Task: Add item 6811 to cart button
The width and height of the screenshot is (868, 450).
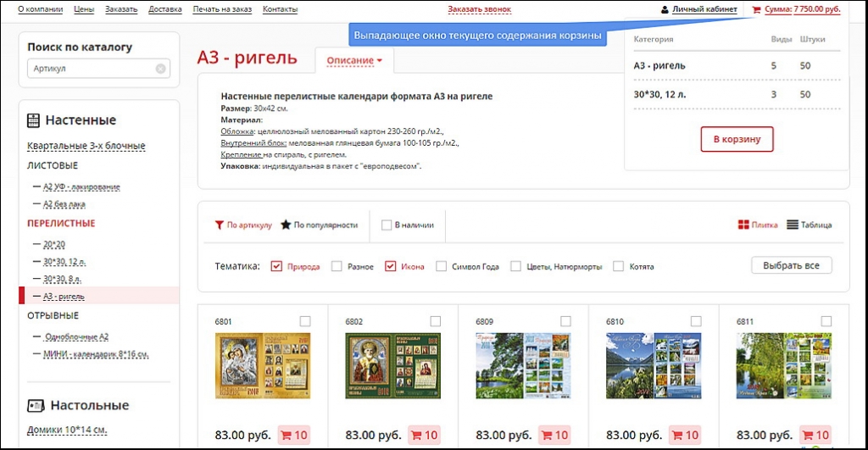Action: 815,435
